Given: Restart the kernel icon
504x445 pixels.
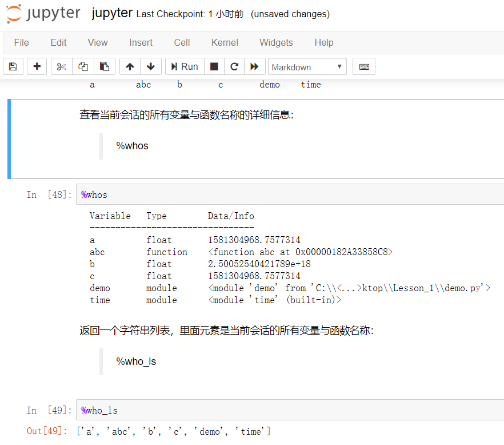Looking at the screenshot, I should 234,66.
